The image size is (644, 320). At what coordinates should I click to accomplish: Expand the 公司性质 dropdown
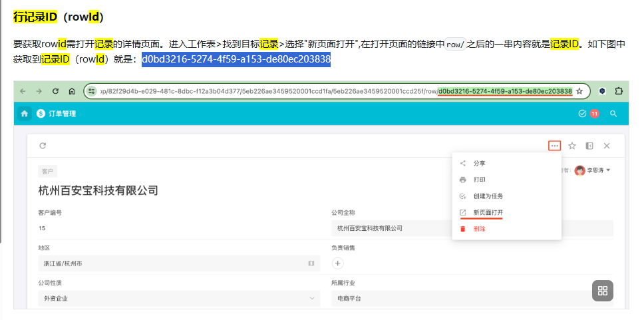[311, 299]
